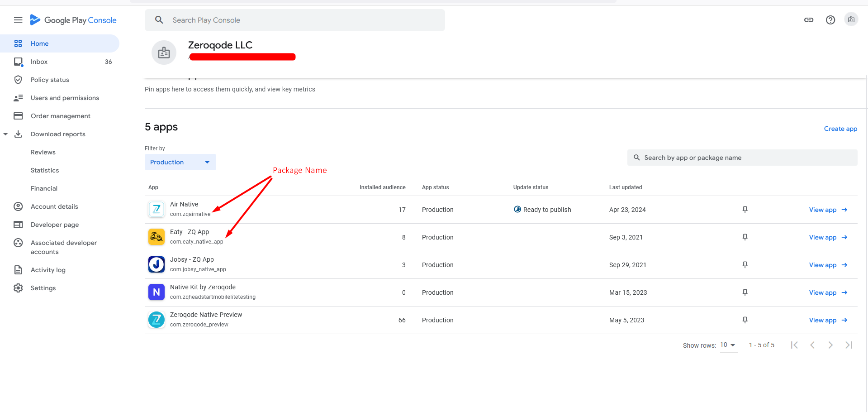Open the Show rows count dropdown
Viewport: 868px width, 412px height.
728,345
